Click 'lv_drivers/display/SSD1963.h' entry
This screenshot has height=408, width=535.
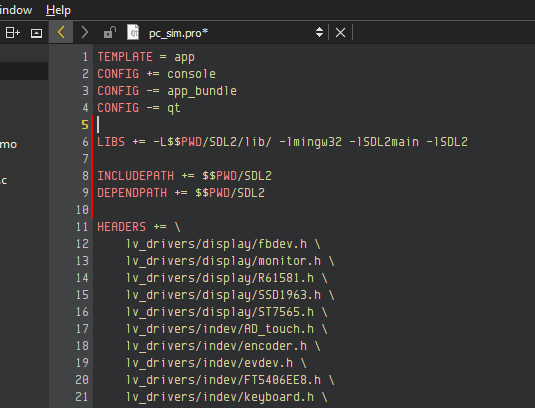click(223, 295)
